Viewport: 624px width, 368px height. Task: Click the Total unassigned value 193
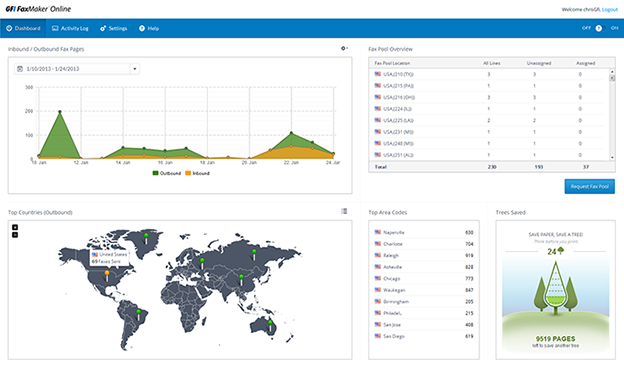pyautogui.click(x=538, y=167)
